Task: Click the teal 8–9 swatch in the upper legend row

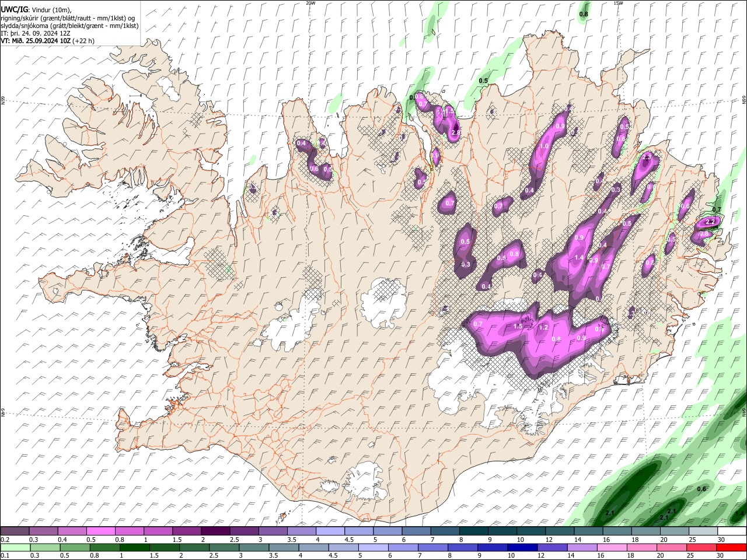Action: 473,531
